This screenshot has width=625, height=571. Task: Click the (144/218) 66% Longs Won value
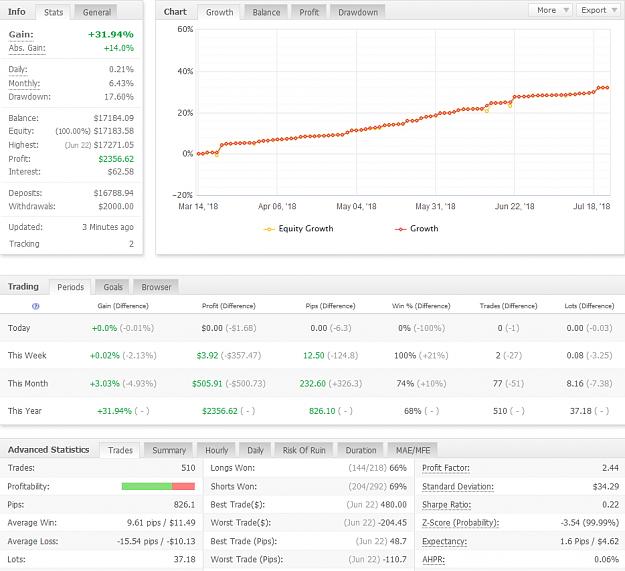click(377, 468)
